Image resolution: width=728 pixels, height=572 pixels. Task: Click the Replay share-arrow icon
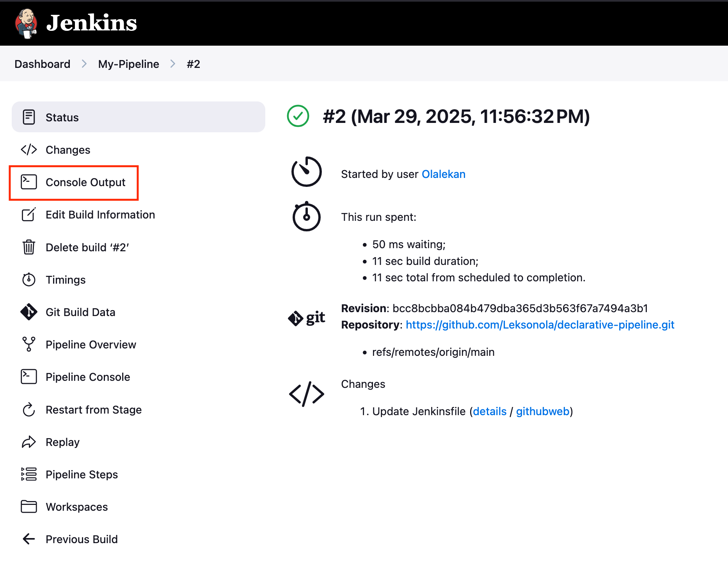[29, 442]
